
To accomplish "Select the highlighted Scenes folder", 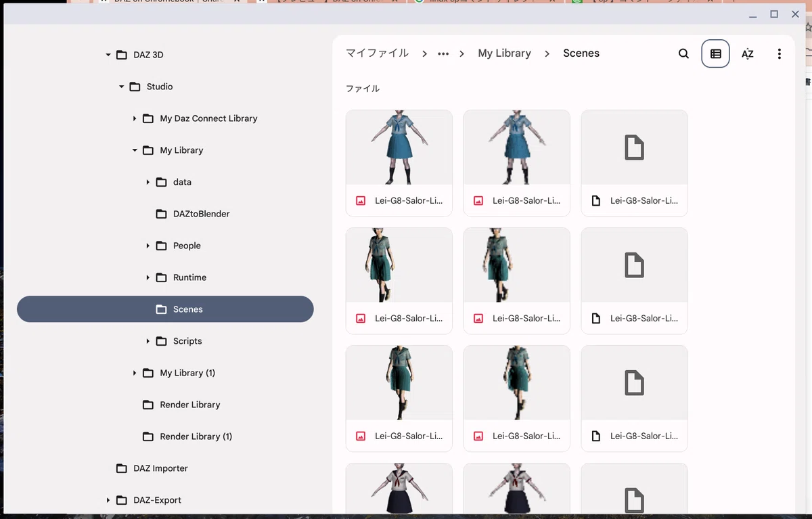I will (x=165, y=309).
